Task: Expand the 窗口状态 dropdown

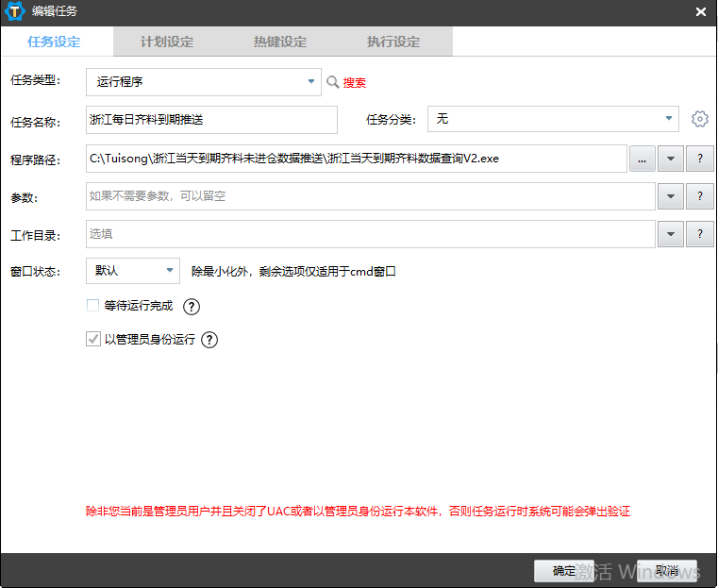Action: [170, 271]
